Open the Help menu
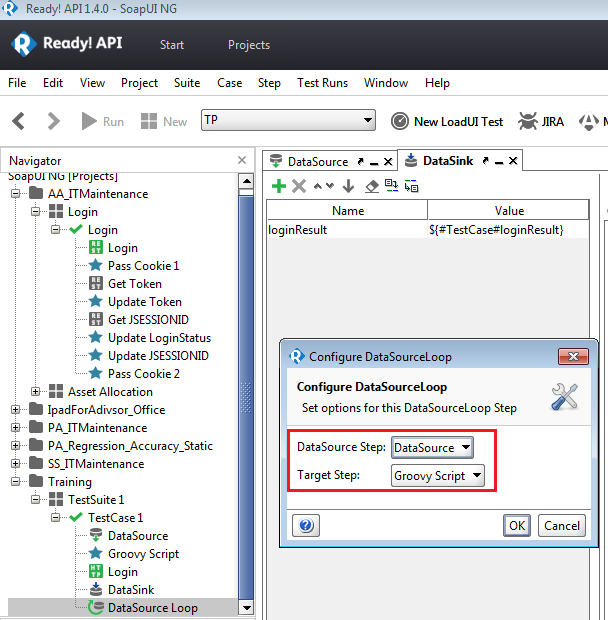This screenshot has width=608, height=620. 437,83
